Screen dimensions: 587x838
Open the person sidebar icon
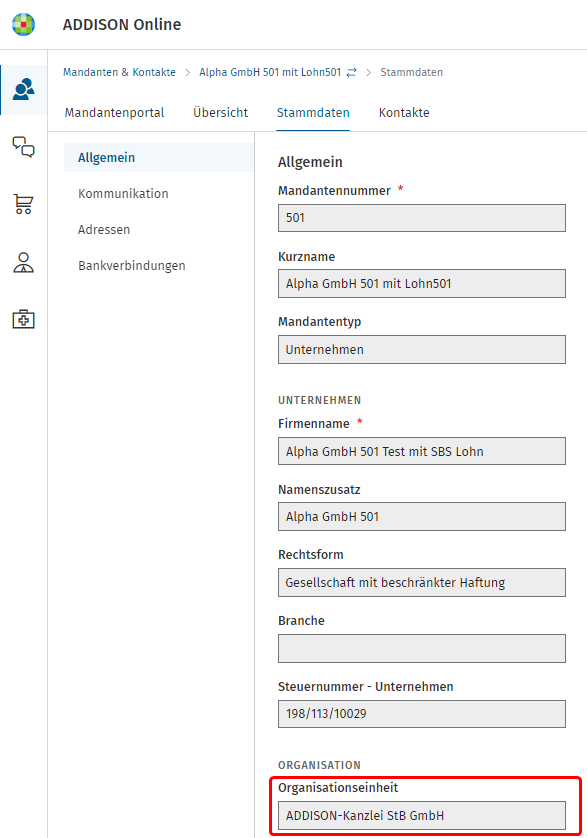point(24,262)
